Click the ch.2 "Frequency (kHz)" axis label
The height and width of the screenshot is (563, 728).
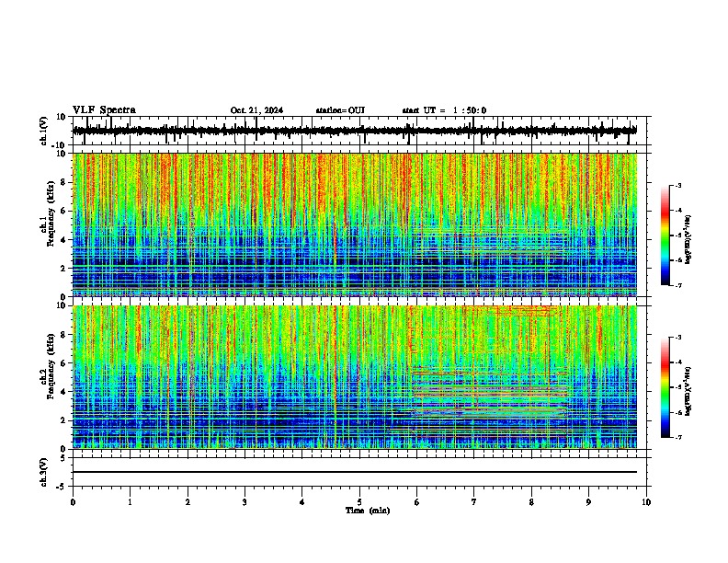[51, 366]
